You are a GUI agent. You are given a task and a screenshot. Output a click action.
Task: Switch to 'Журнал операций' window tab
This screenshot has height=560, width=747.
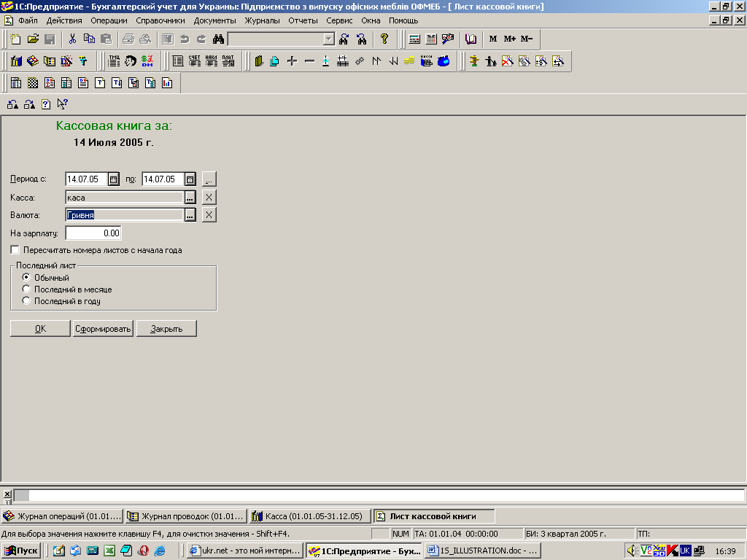tap(62, 516)
